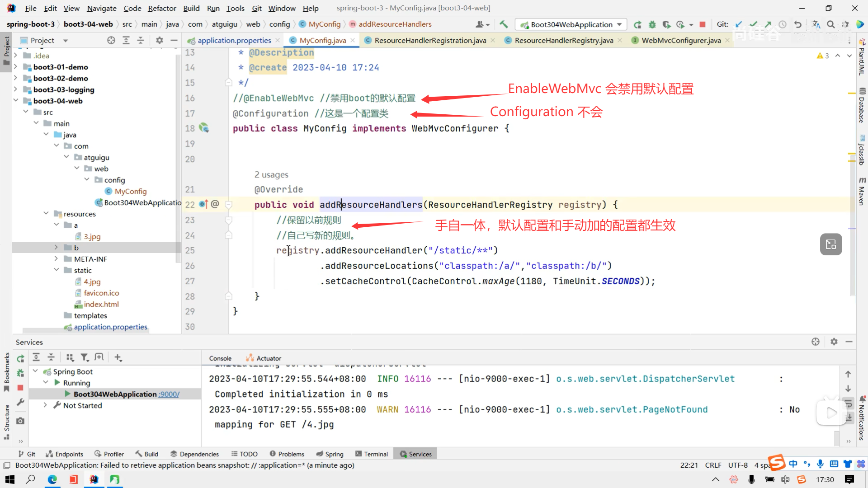Open Project panel settings gear
The width and height of the screenshot is (868, 488).
[159, 40]
